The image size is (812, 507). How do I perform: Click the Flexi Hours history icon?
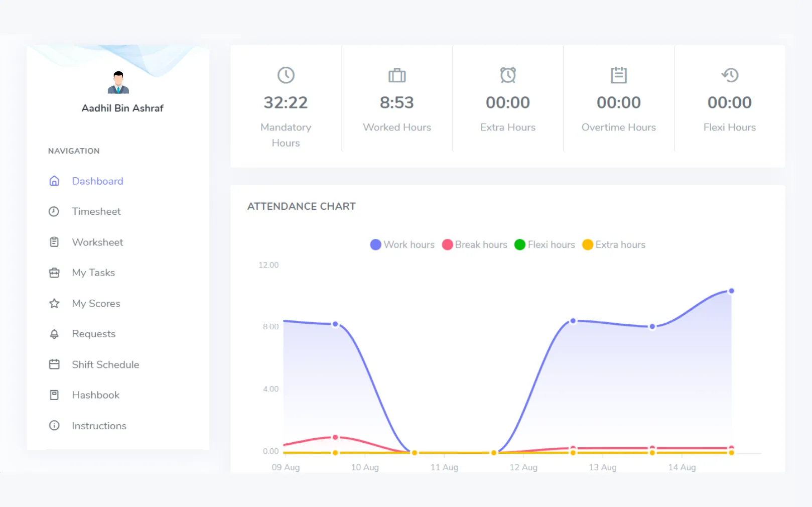point(730,75)
